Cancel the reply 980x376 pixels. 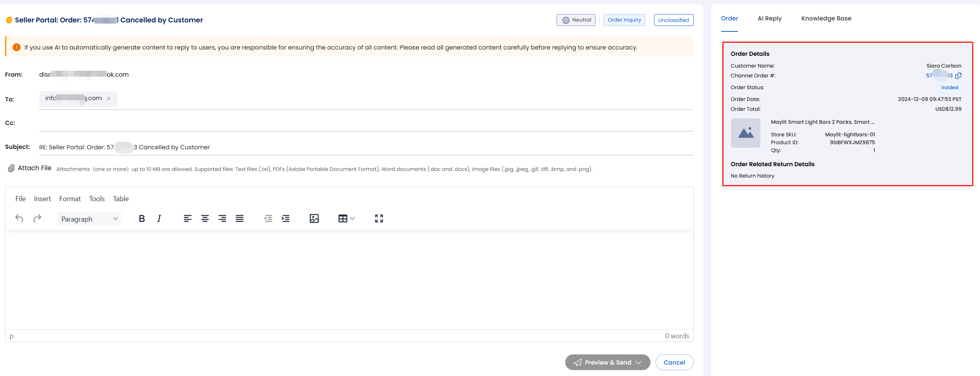coord(674,362)
